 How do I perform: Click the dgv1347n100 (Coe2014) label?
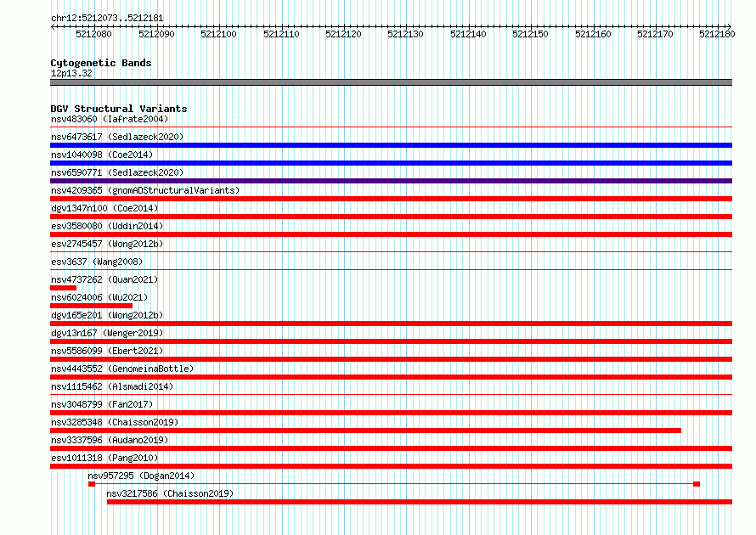(104, 208)
